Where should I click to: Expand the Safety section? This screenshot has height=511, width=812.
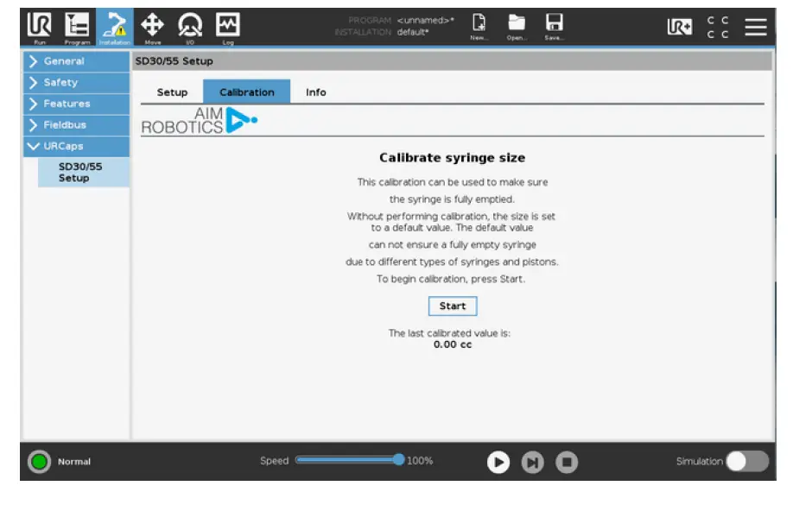(x=77, y=82)
